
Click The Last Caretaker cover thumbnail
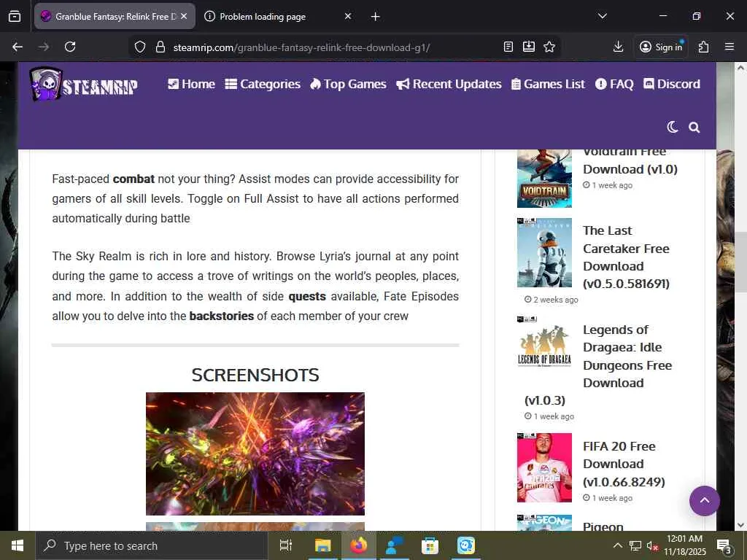coord(544,252)
